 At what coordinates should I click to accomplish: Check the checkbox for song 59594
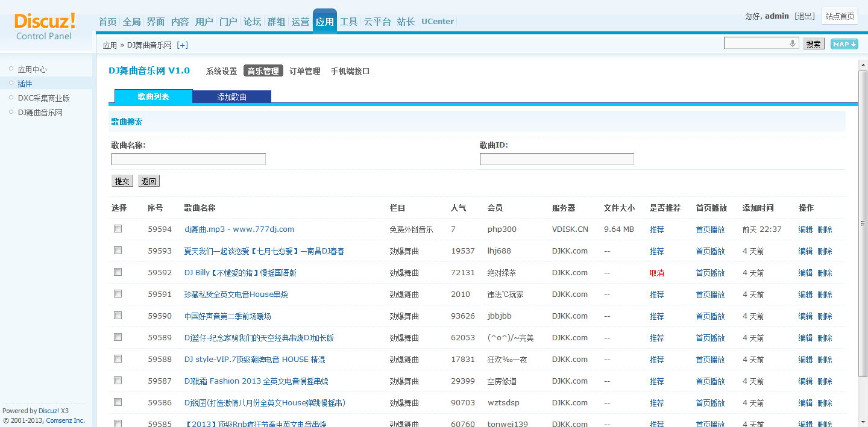118,229
